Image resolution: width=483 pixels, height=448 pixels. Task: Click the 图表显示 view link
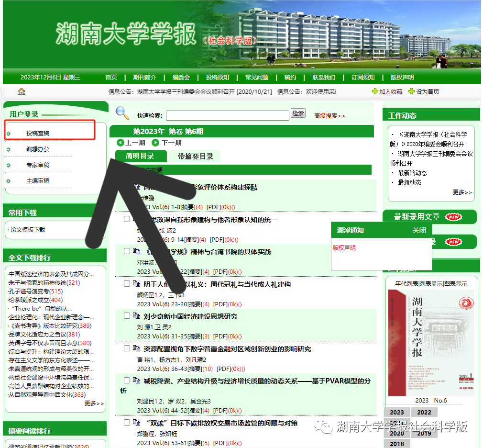pyautogui.click(x=456, y=284)
